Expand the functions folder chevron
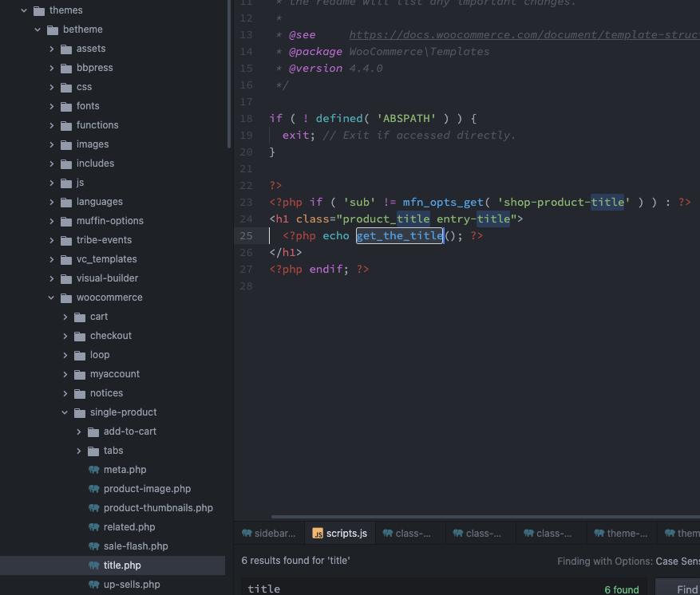 [x=51, y=125]
